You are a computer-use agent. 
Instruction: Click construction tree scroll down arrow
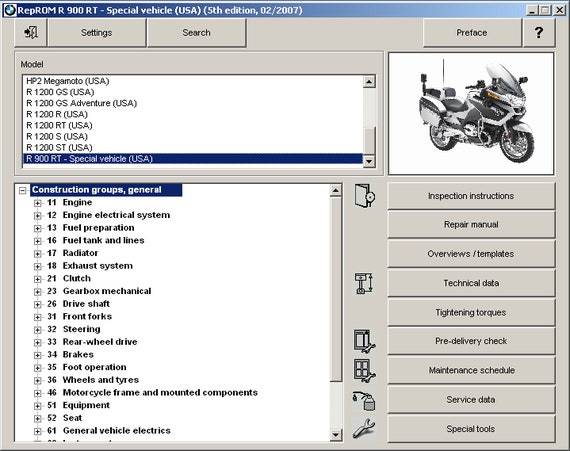click(336, 434)
